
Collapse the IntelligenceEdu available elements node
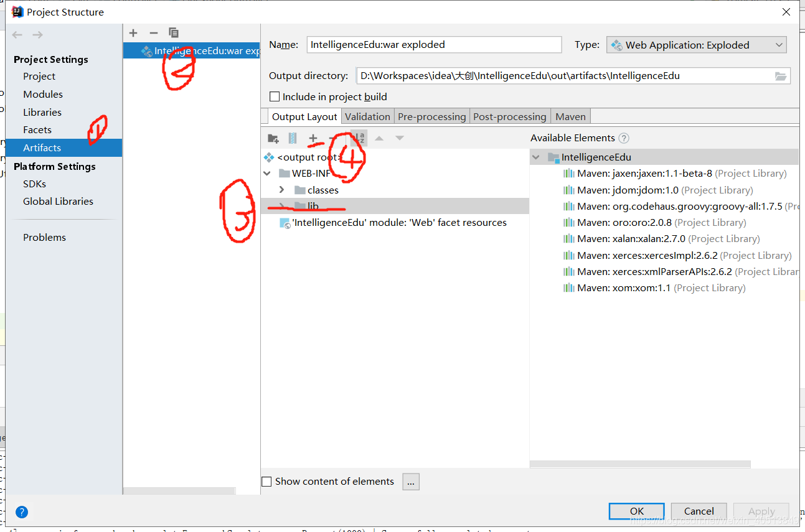(536, 157)
